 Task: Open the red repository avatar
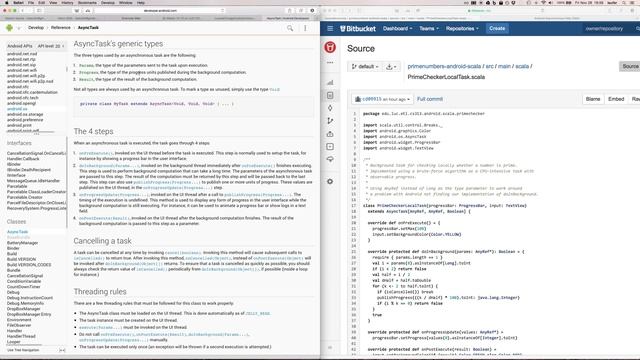coord(330,47)
